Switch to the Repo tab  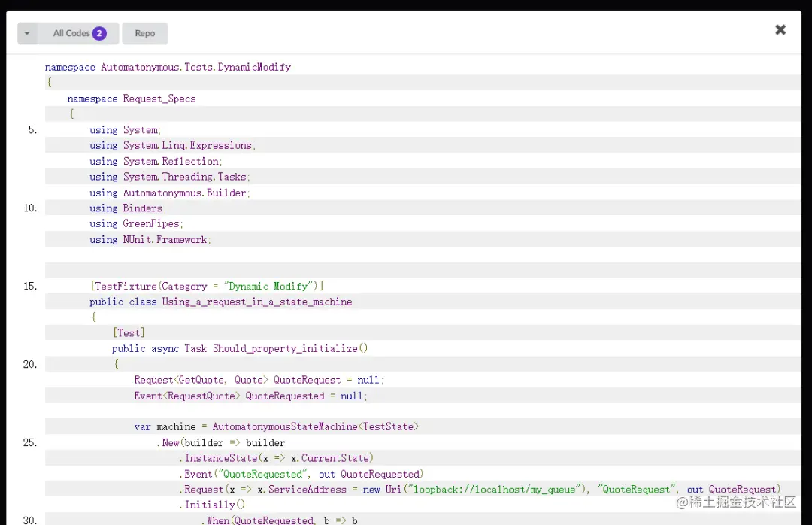[x=145, y=33]
